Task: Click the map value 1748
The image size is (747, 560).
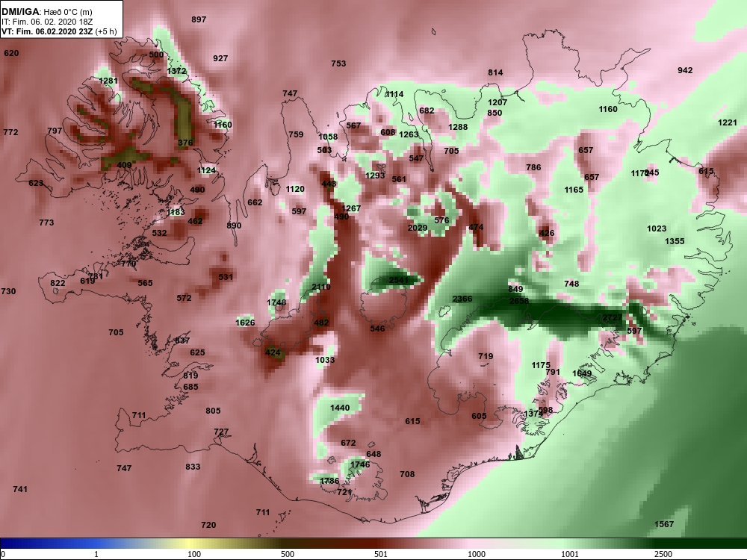Action: pos(276,302)
